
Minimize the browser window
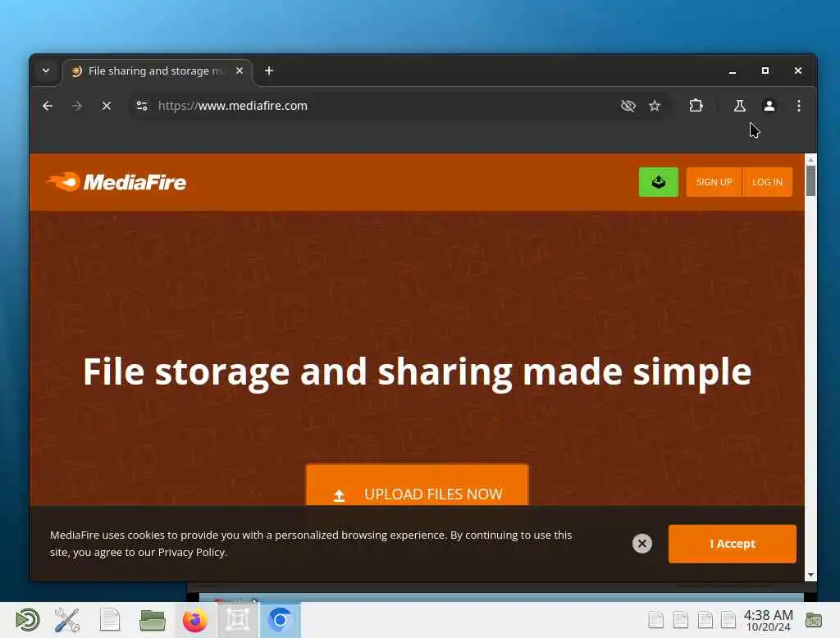click(733, 71)
